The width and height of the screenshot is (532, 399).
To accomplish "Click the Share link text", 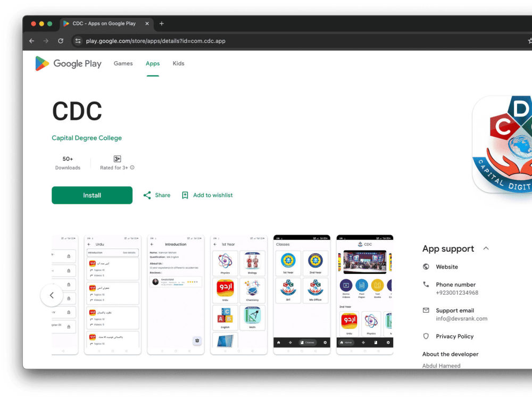I will point(162,195).
